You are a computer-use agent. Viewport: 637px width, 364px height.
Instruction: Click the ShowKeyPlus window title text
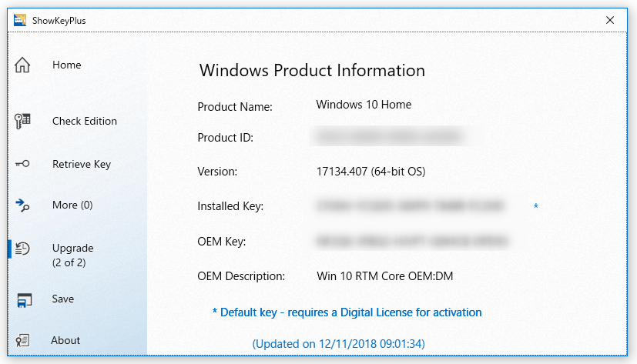pos(59,21)
